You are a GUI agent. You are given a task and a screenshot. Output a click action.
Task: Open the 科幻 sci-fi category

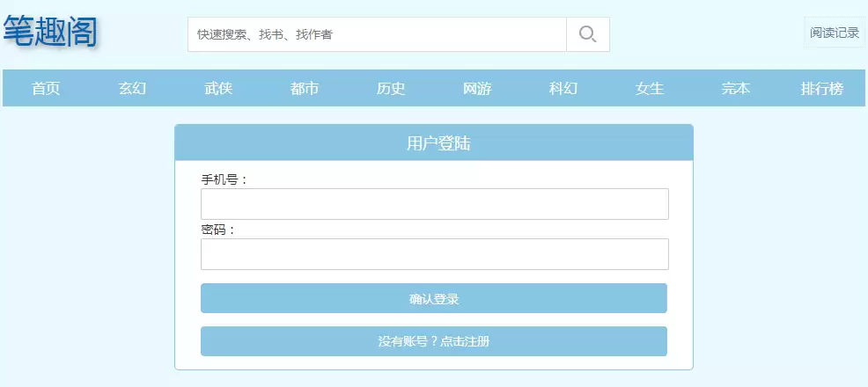coord(563,89)
